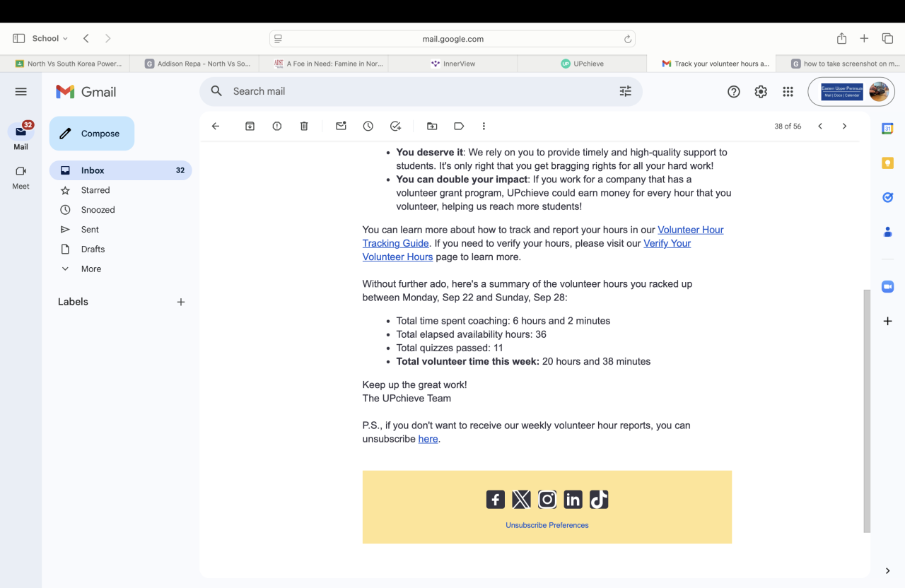Open Google Calendar side panel

[888, 129]
